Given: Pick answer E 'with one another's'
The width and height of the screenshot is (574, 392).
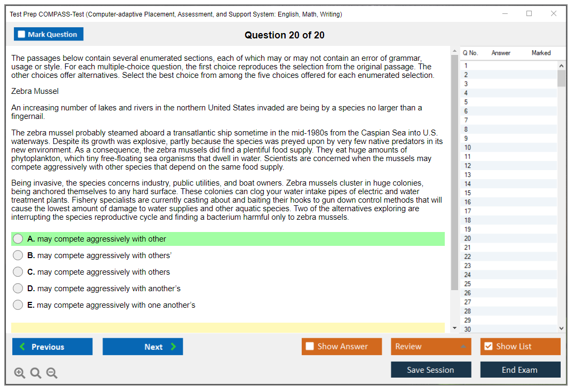Looking at the screenshot, I should pyautogui.click(x=18, y=305).
